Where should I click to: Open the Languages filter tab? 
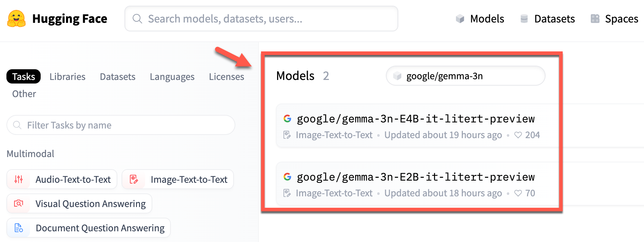coord(172,77)
